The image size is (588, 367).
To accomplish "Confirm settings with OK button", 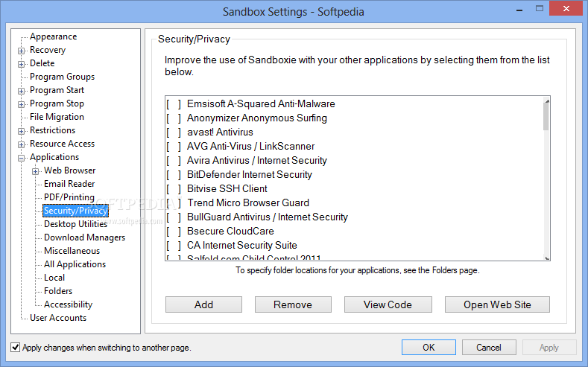I will (429, 348).
